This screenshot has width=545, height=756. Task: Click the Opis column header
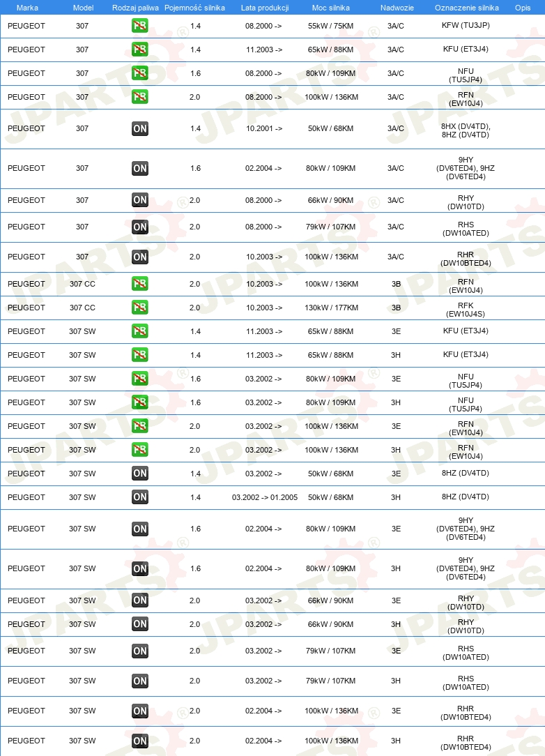523,8
